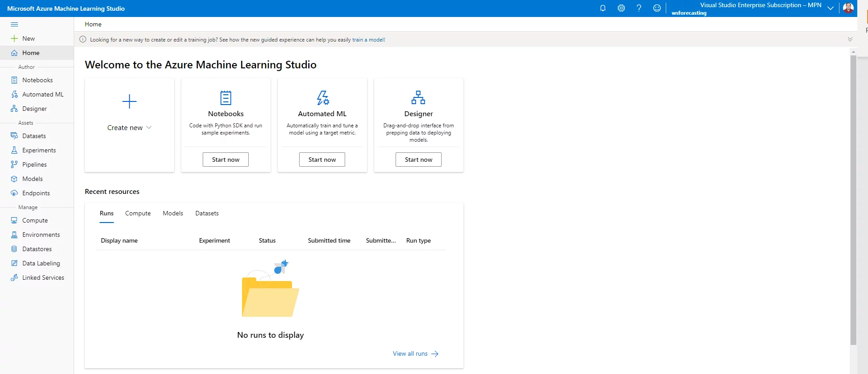Screen dimensions: 868x374
Task: Select the Home icon in the sidebar
Action: point(14,53)
